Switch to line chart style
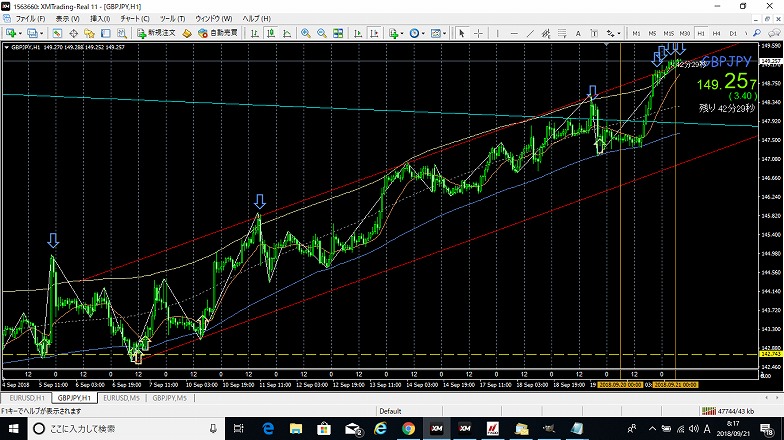The height and width of the screenshot is (440, 784). (x=286, y=33)
